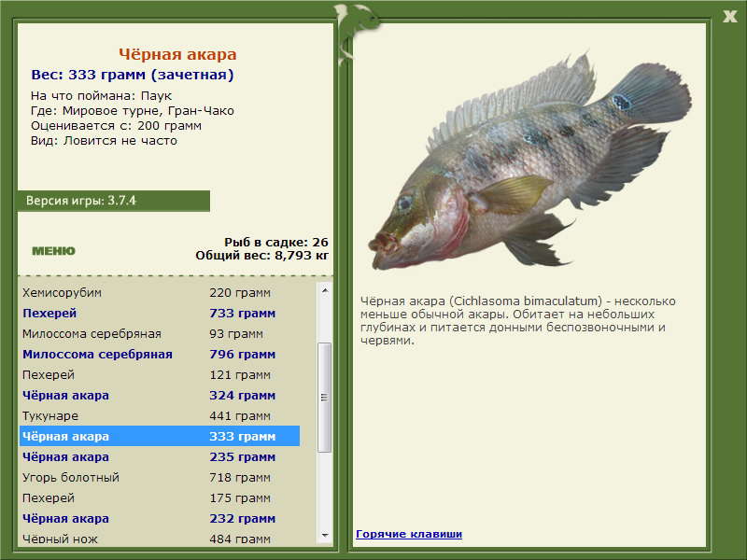Select Тукунаре 441 грамм row

(160, 415)
